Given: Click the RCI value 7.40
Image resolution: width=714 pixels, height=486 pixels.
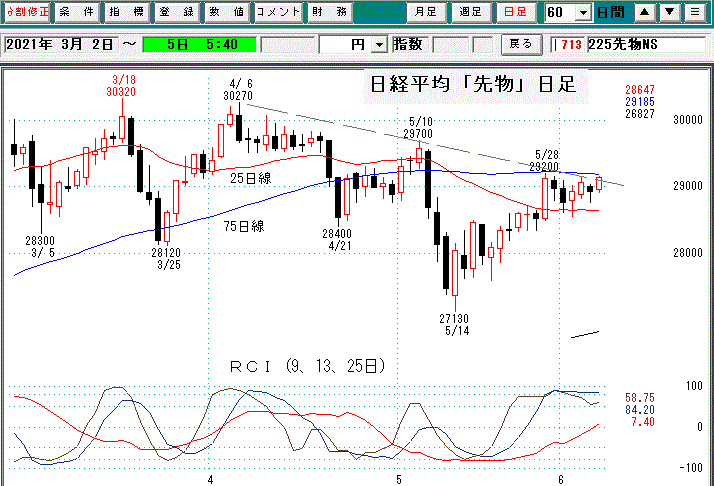Looking at the screenshot, I should pyautogui.click(x=643, y=422).
